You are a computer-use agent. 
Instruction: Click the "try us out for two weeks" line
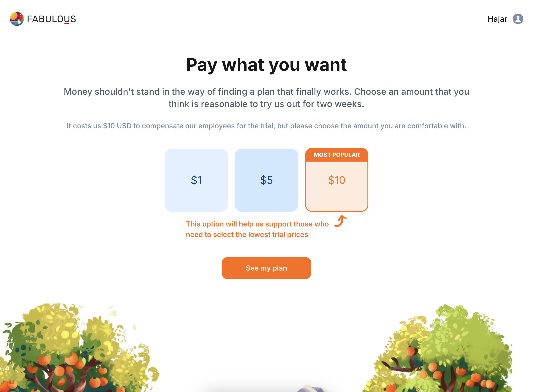pos(266,104)
